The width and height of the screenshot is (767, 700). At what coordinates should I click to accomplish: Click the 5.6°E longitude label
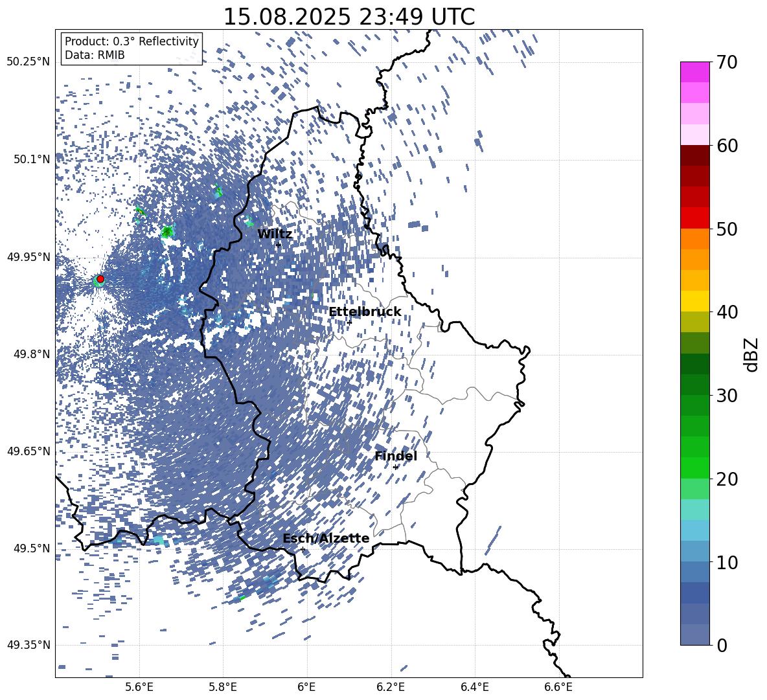[139, 688]
